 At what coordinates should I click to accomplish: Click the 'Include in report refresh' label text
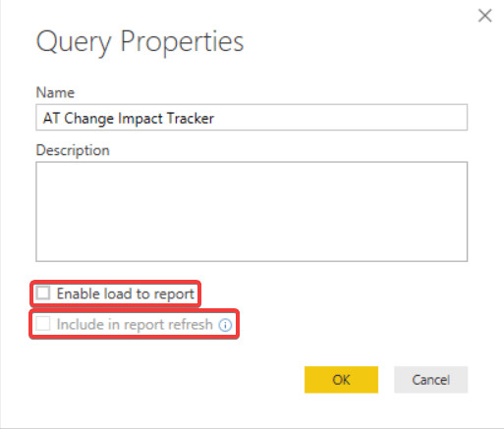(135, 325)
